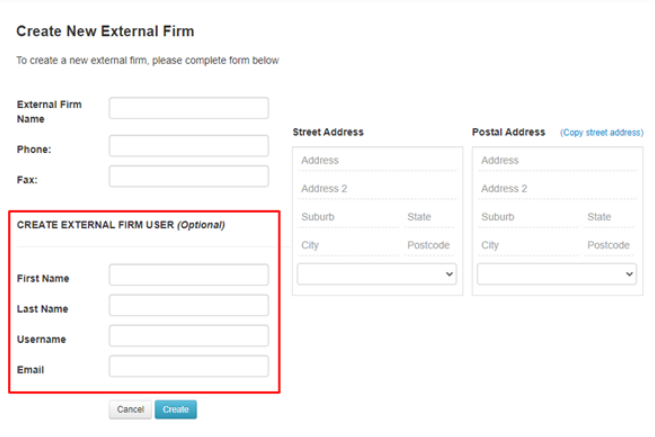Image resolution: width=655 pixels, height=437 pixels.
Task: Click the Copy street address link
Action: [601, 132]
